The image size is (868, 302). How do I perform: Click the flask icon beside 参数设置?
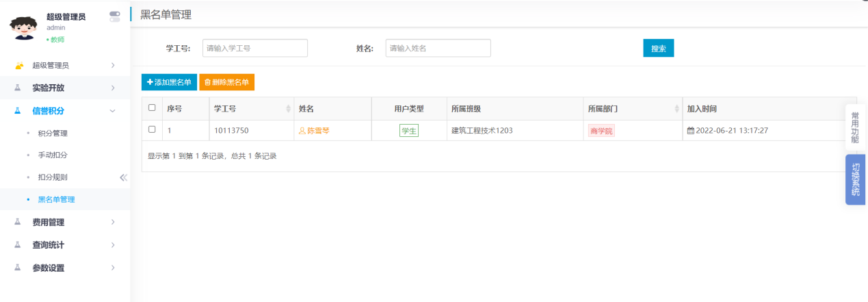[18, 268]
